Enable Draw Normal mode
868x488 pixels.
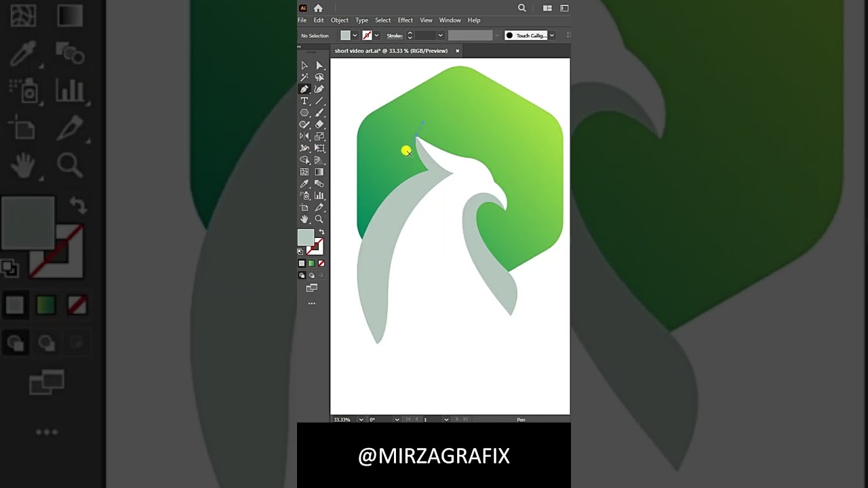302,276
